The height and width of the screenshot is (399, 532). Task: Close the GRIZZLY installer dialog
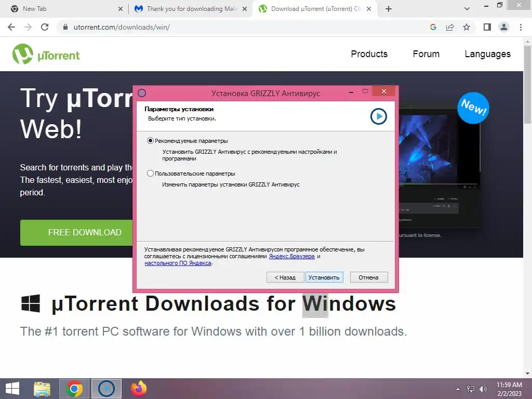pyautogui.click(x=384, y=91)
